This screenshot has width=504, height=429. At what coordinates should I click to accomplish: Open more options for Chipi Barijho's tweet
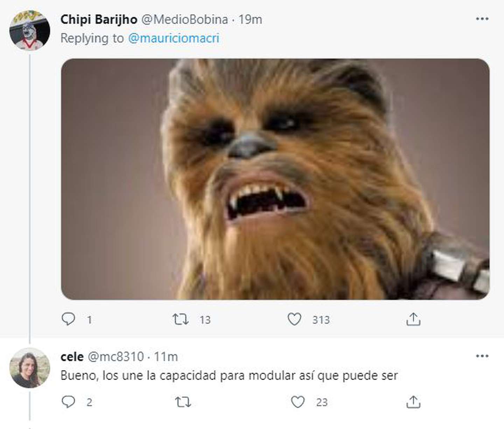(482, 19)
